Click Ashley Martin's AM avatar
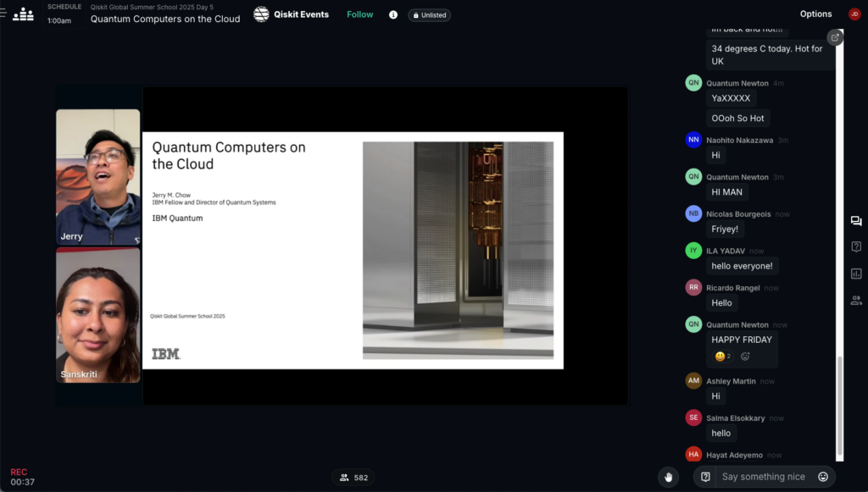Viewport: 868px width, 492px height. tap(693, 380)
